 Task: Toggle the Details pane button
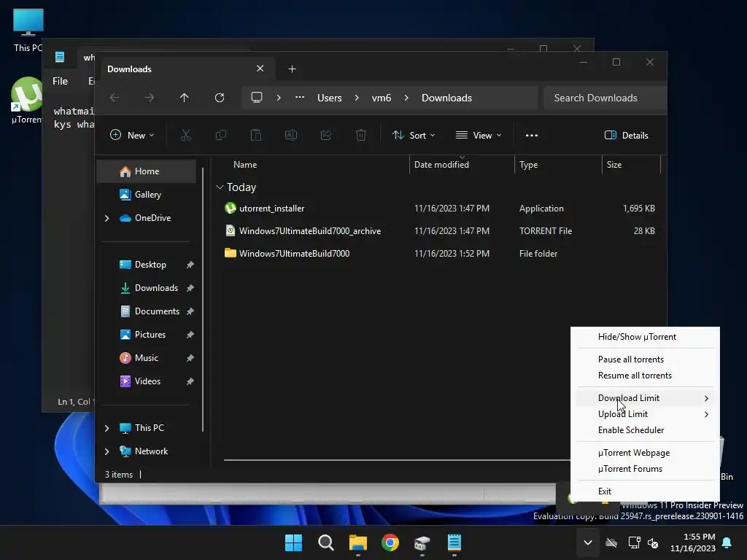tap(626, 135)
